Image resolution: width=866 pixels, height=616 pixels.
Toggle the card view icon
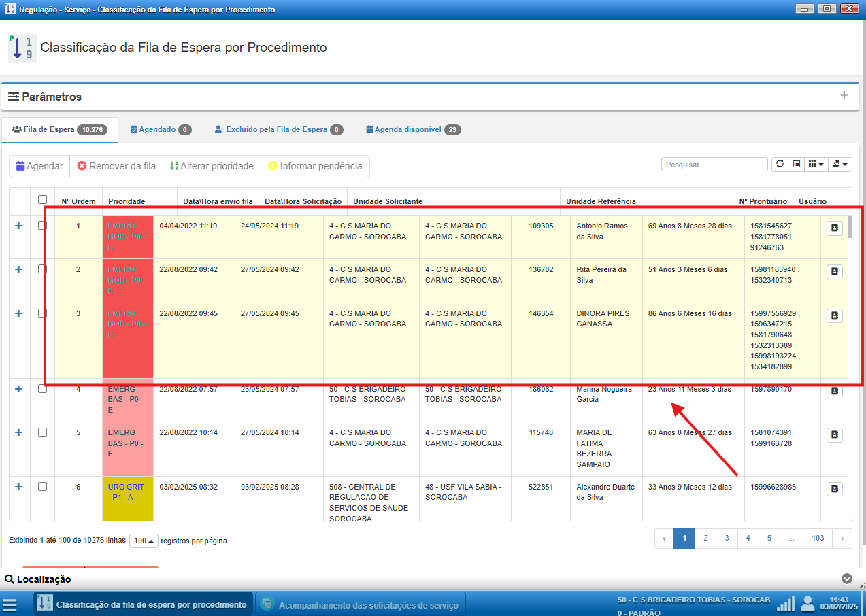[796, 165]
